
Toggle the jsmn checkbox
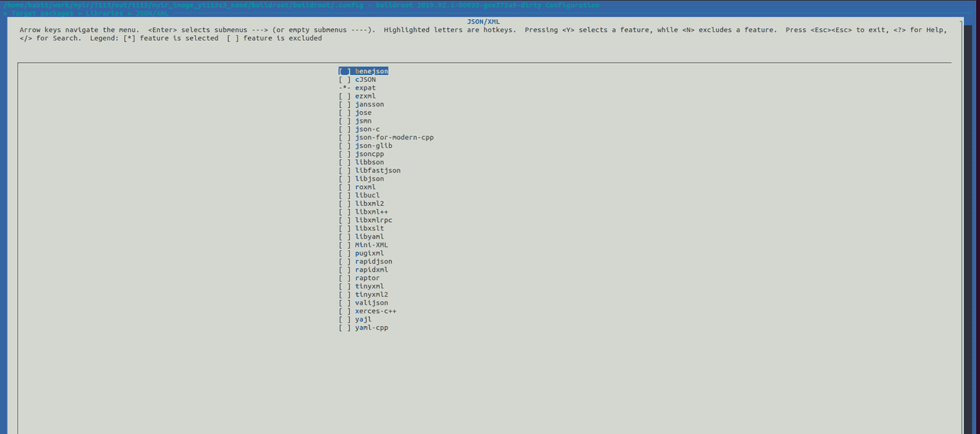point(345,121)
